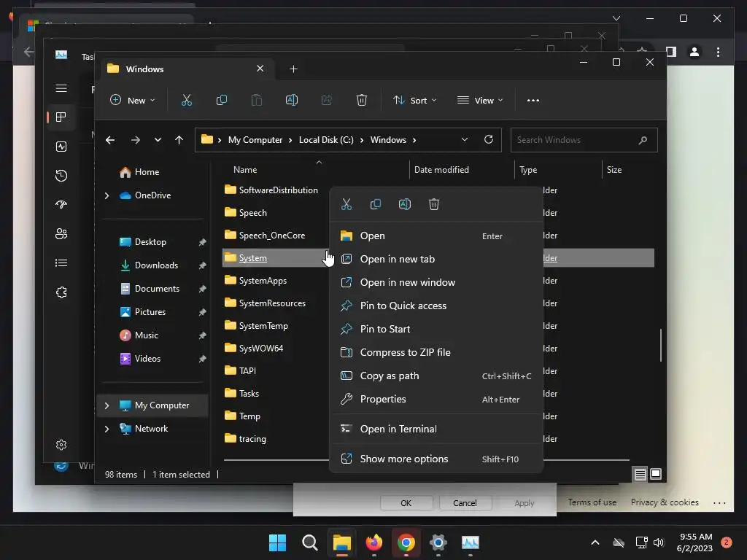
Task: Click the Delete trash icon in context menu
Action: click(434, 204)
